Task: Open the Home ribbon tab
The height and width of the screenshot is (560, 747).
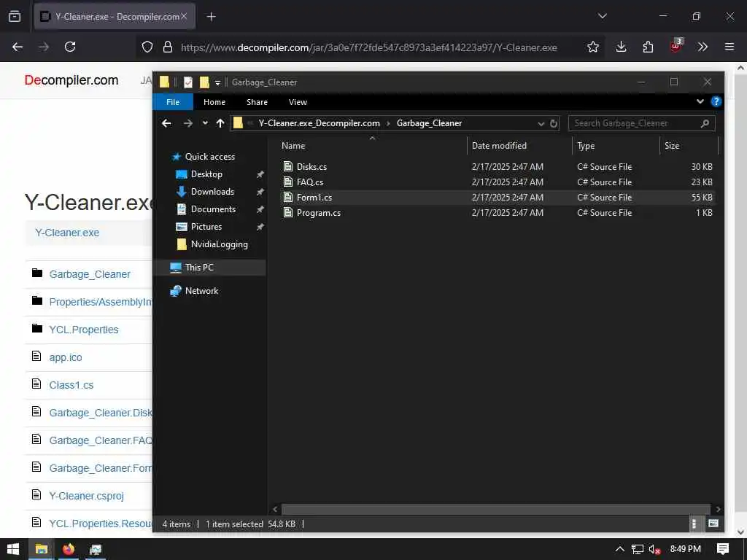Action: coord(214,102)
